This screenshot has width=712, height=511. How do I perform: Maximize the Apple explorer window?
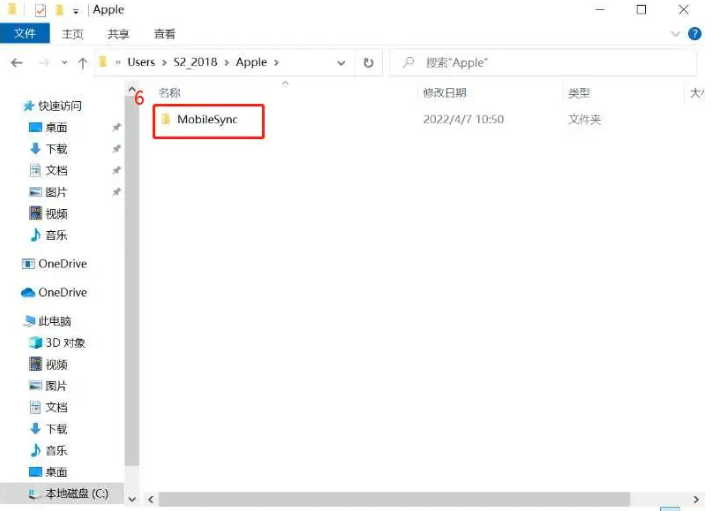click(641, 10)
